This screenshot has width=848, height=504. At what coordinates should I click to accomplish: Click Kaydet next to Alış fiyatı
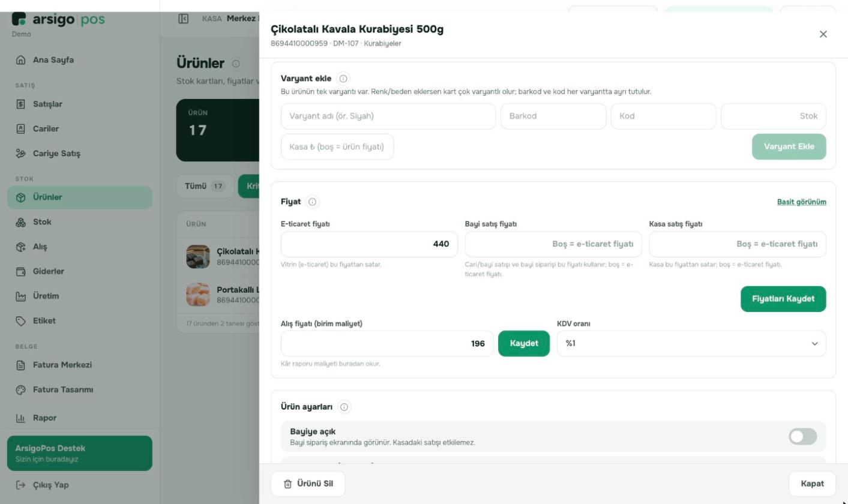click(x=524, y=344)
